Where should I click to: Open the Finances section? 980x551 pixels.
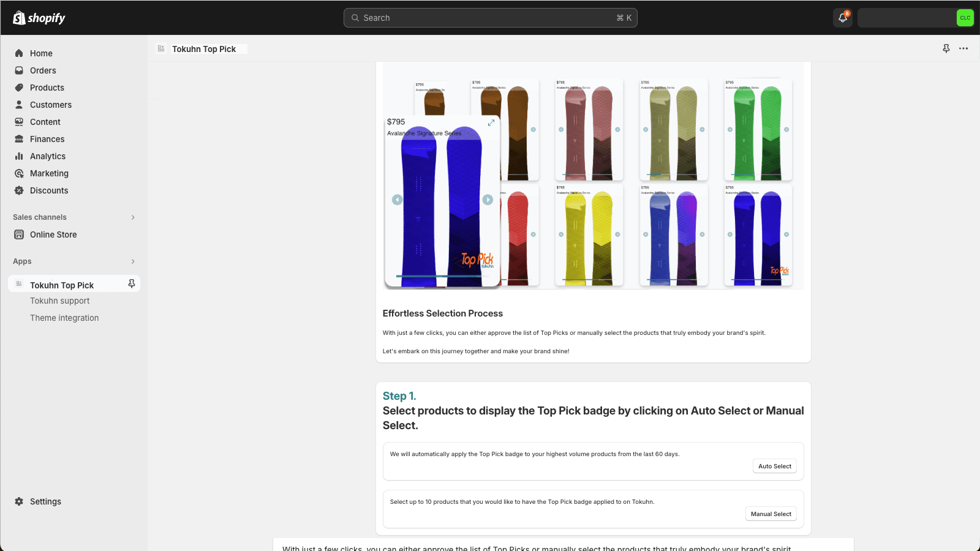[47, 139]
